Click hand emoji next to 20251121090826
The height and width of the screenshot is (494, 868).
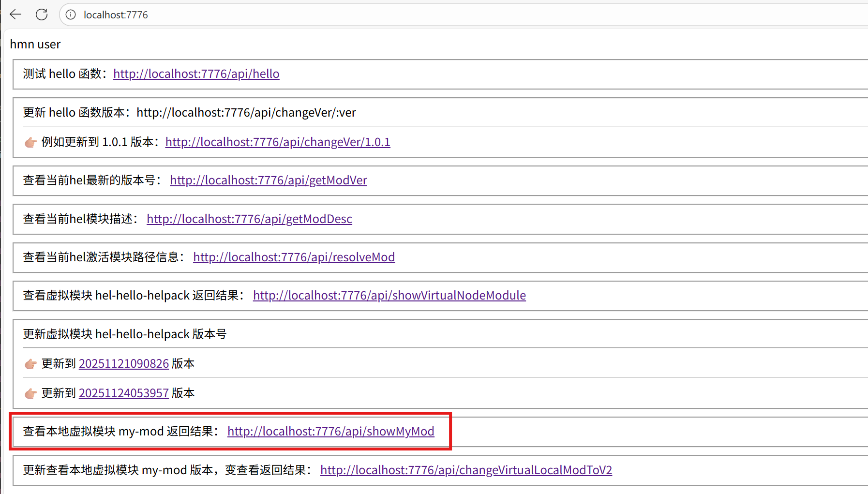(x=30, y=364)
